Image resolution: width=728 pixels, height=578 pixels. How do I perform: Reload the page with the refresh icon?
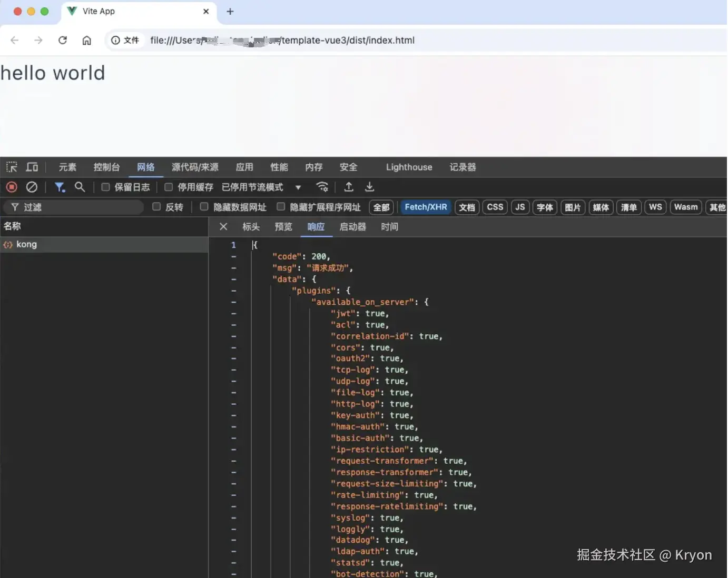pyautogui.click(x=63, y=40)
